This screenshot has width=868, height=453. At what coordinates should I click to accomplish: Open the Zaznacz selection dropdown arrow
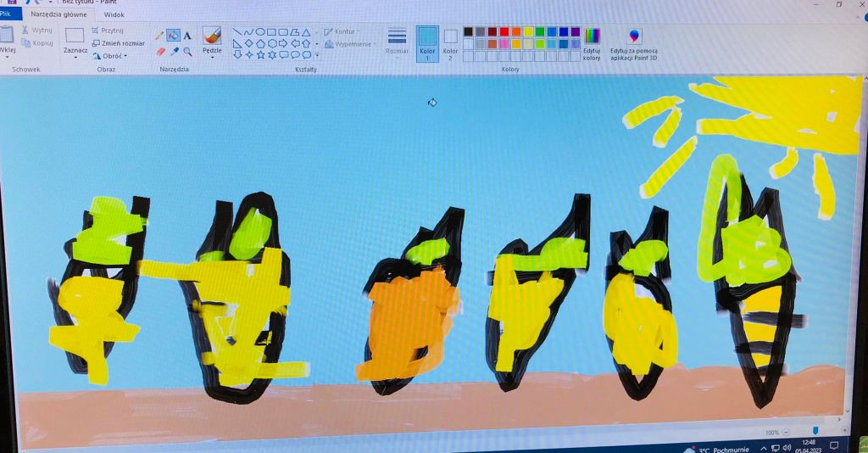pos(75,57)
